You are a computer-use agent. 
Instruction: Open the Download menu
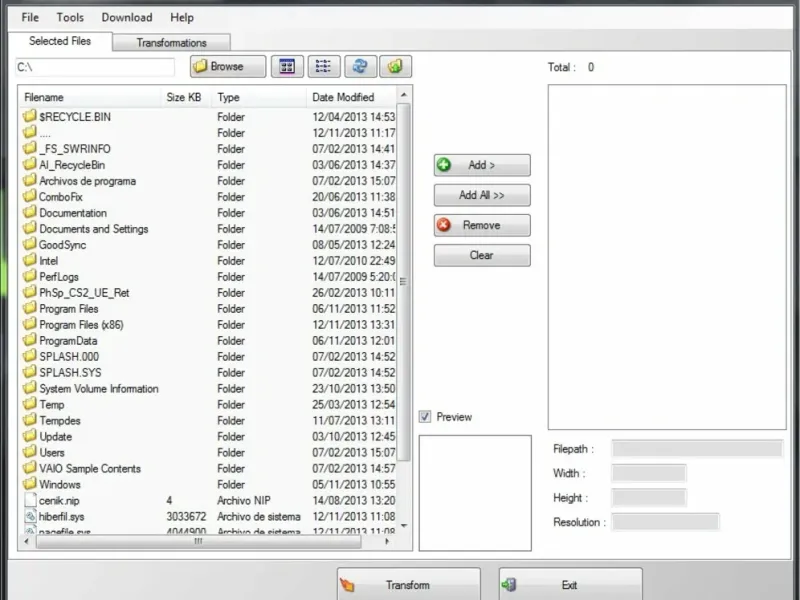127,17
